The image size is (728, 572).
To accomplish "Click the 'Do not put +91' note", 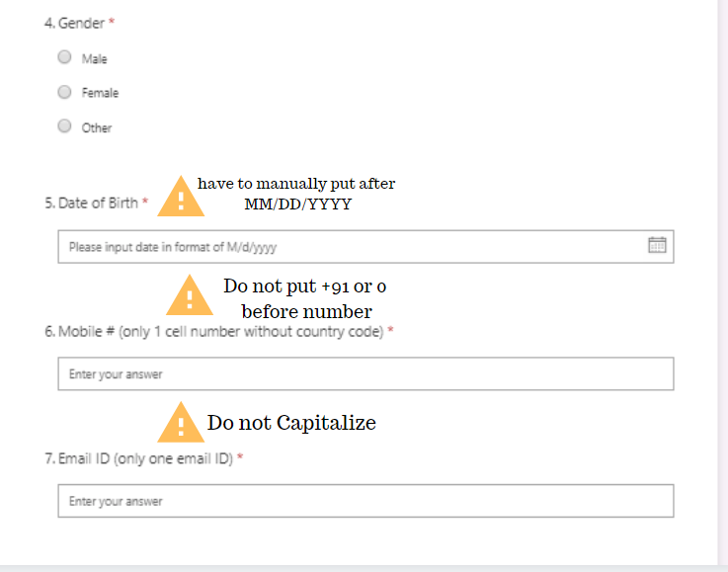I will coord(305,298).
